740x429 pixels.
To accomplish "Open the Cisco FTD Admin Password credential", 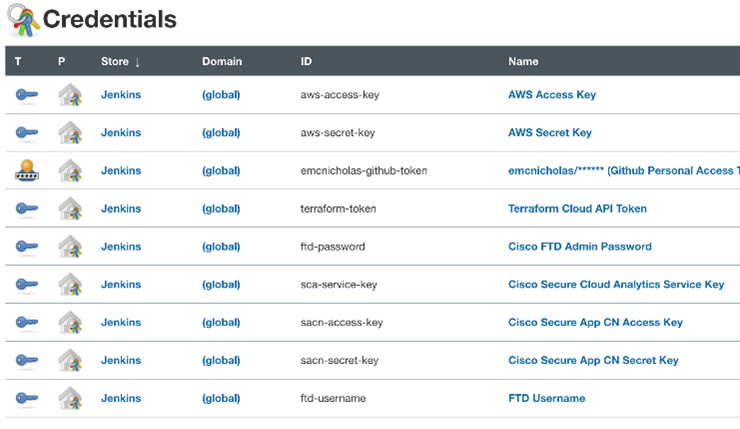I will tap(580, 246).
